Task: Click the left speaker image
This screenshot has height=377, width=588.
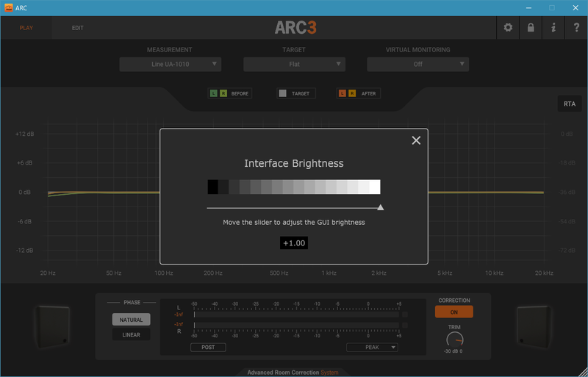Action: pos(52,327)
